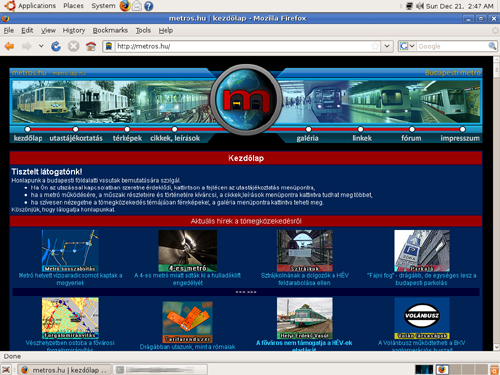Go to the kezdőlap navigation link
500x375 pixels.
tap(28, 138)
